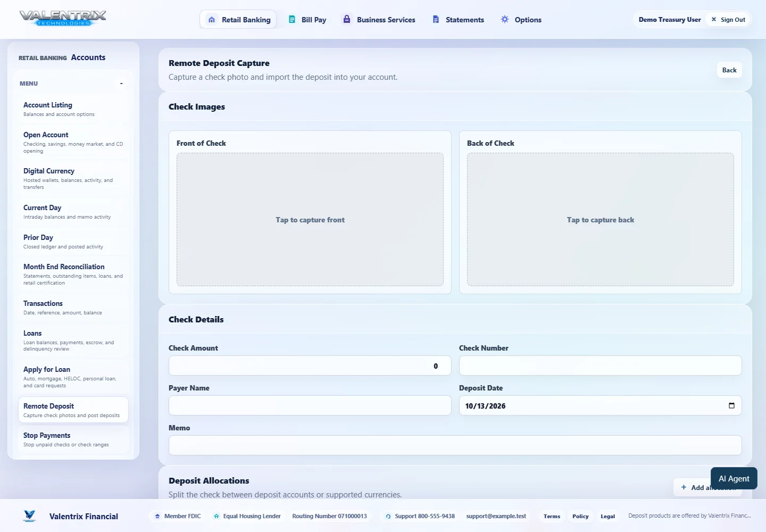766x532 pixels.
Task: Open the Options tab
Action: pyautogui.click(x=521, y=20)
